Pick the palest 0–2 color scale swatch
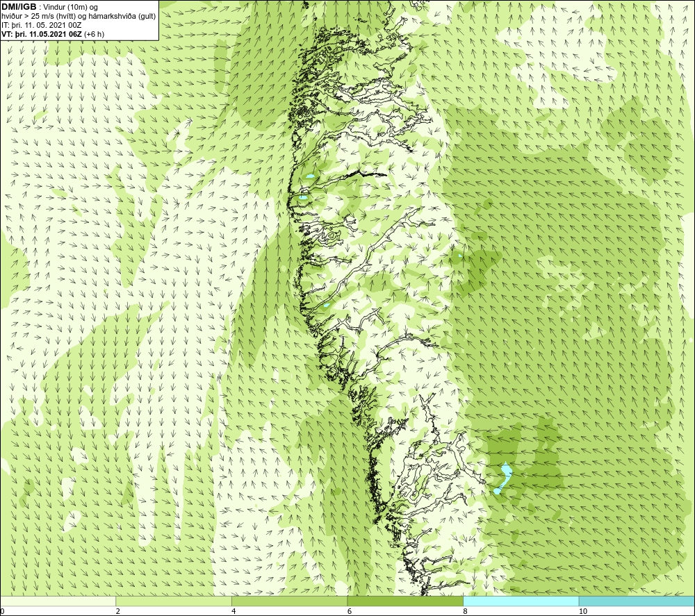The height and width of the screenshot is (616, 695). (58, 601)
